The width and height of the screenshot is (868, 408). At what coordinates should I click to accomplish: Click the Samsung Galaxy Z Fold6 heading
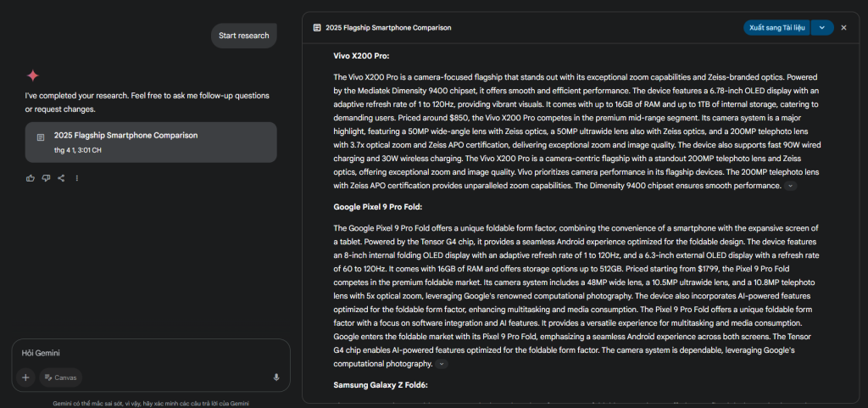pos(381,385)
